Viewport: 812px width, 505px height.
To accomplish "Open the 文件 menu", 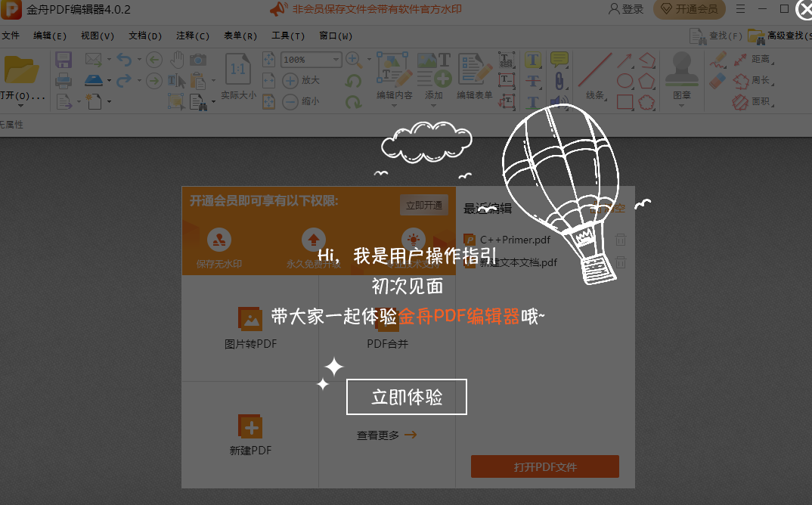I will [11, 36].
